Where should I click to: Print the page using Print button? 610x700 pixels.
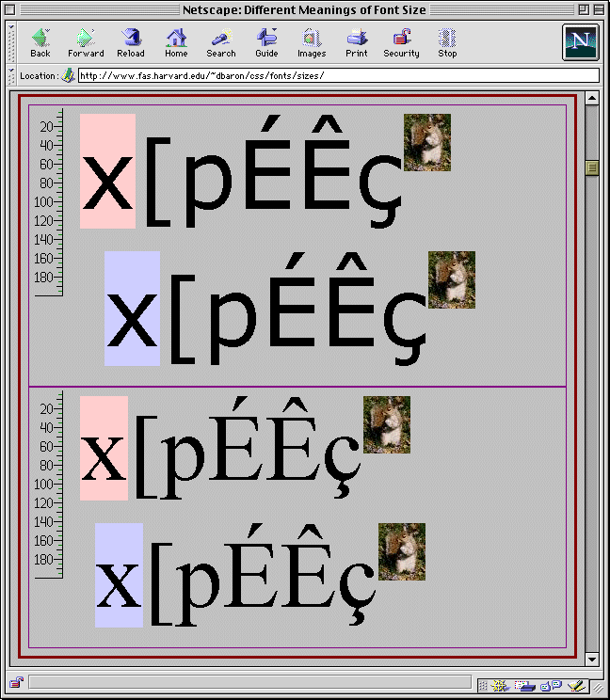pyautogui.click(x=357, y=42)
